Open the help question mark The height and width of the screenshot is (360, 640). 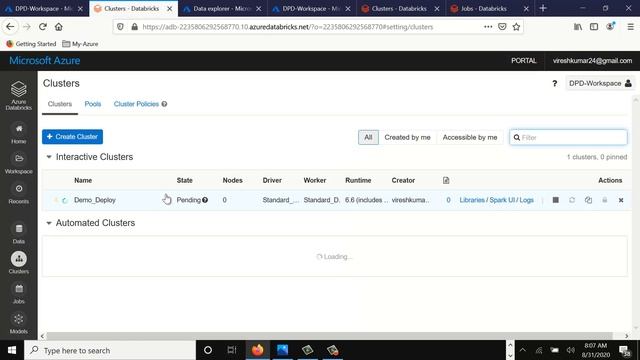pyautogui.click(x=554, y=84)
